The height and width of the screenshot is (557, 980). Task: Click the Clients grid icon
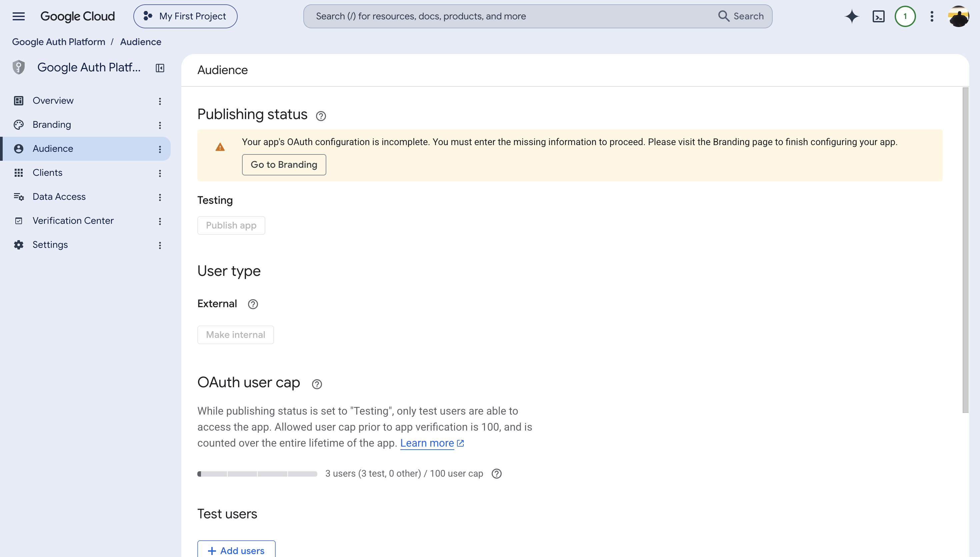click(18, 172)
